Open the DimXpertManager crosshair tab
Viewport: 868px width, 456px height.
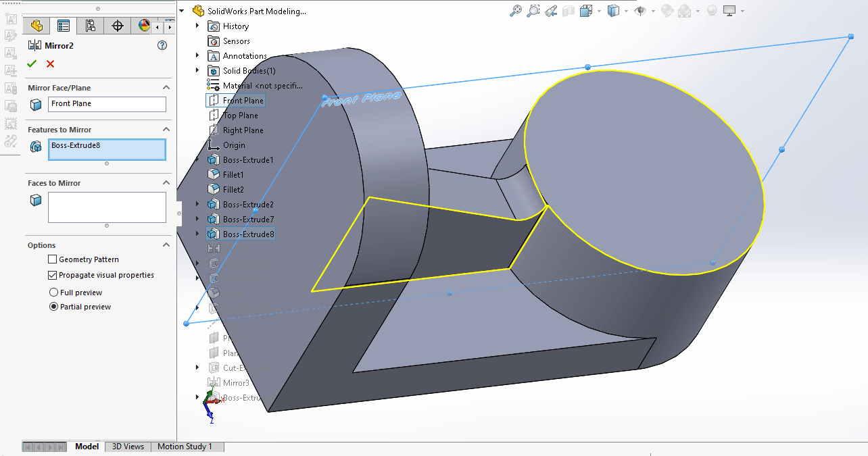[x=118, y=26]
